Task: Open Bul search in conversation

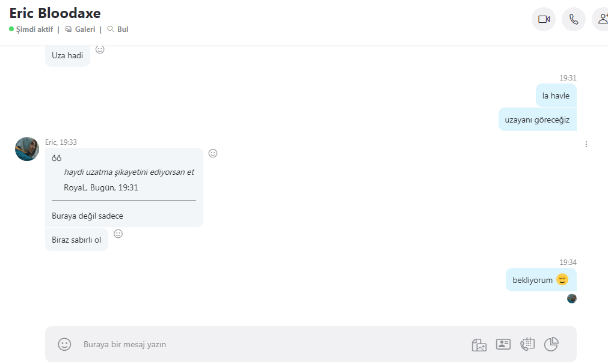Action: (x=118, y=29)
